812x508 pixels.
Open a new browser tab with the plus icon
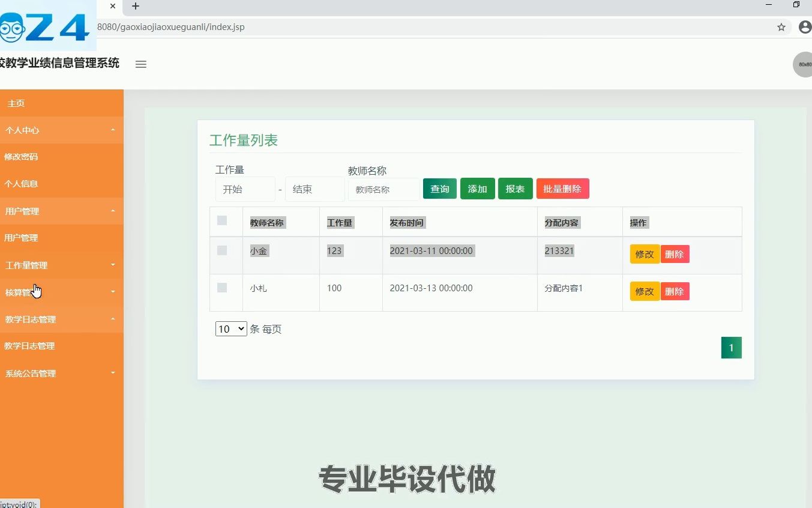pos(134,7)
